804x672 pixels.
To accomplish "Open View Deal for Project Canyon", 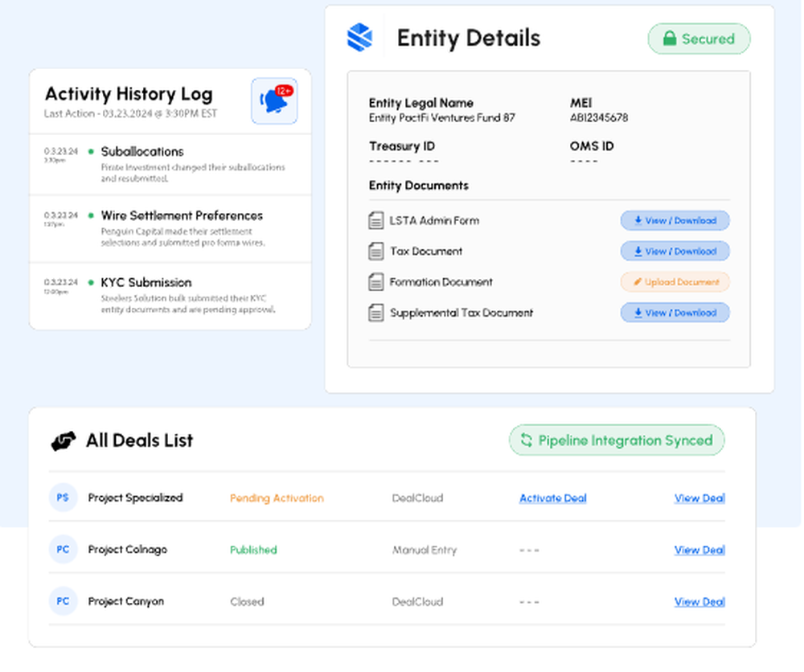I will (x=699, y=600).
